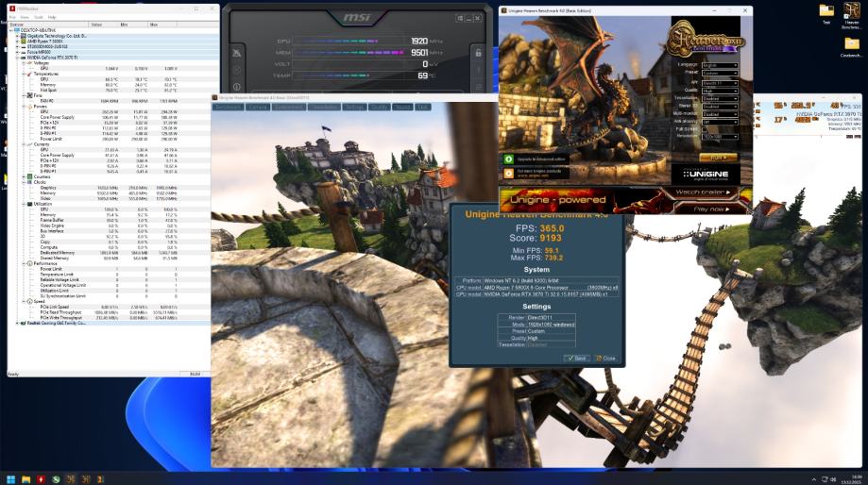Select the Temperature Limit row
The image size is (868, 485).
click(x=108, y=275)
